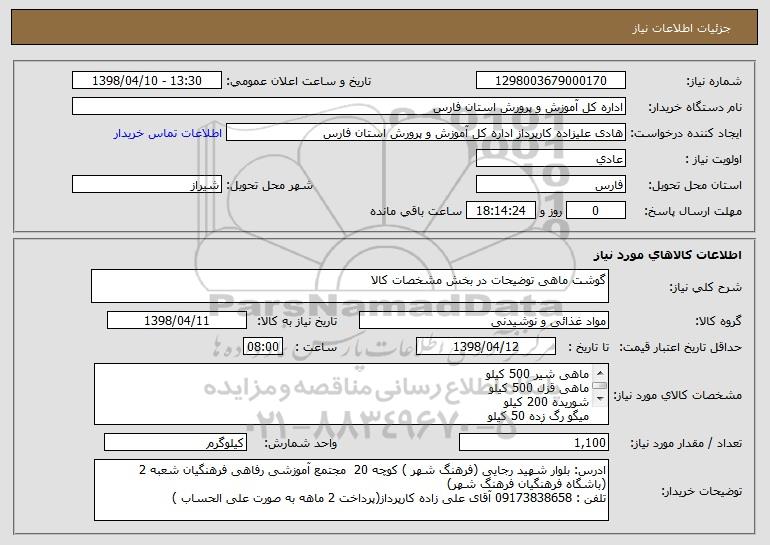Click the scrollbar thumb in item specifications box
Image resolution: width=770 pixels, height=545 pixels.
coord(600,385)
